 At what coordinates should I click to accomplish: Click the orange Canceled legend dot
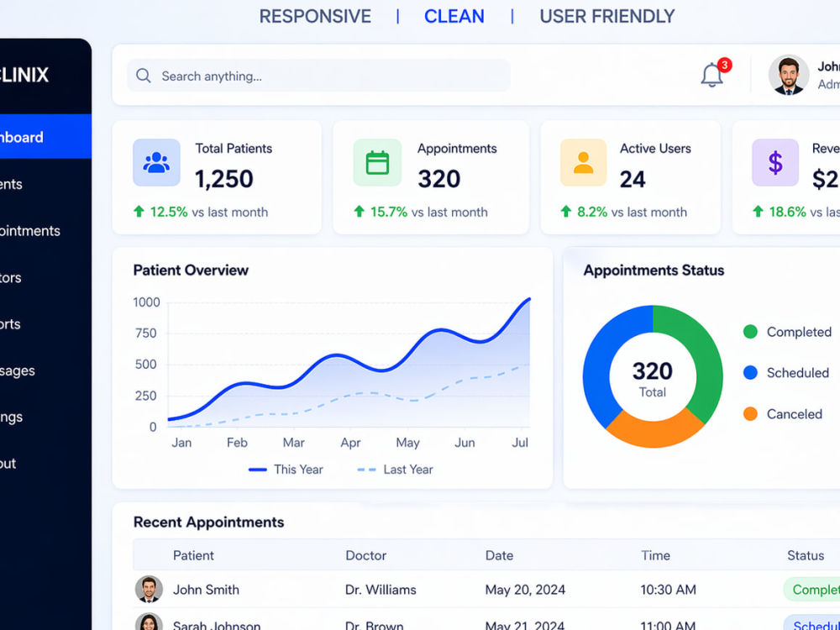coord(750,413)
